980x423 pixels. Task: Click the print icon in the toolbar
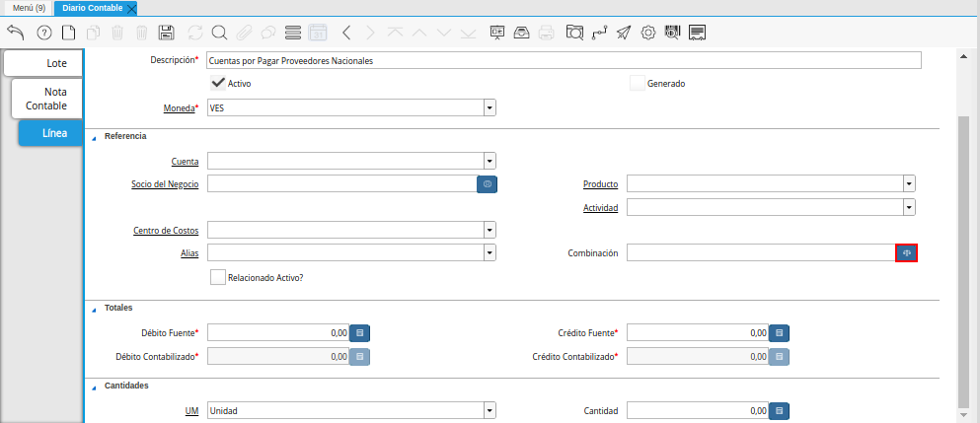(547, 33)
